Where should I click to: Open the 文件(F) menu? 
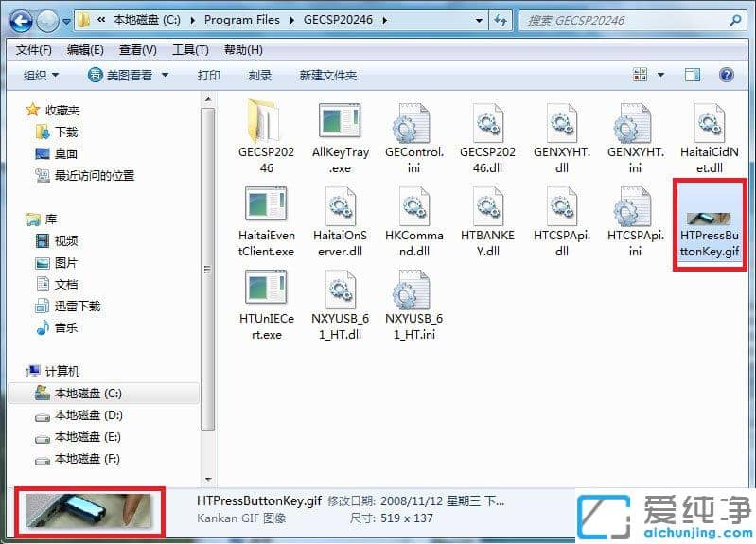[x=34, y=50]
